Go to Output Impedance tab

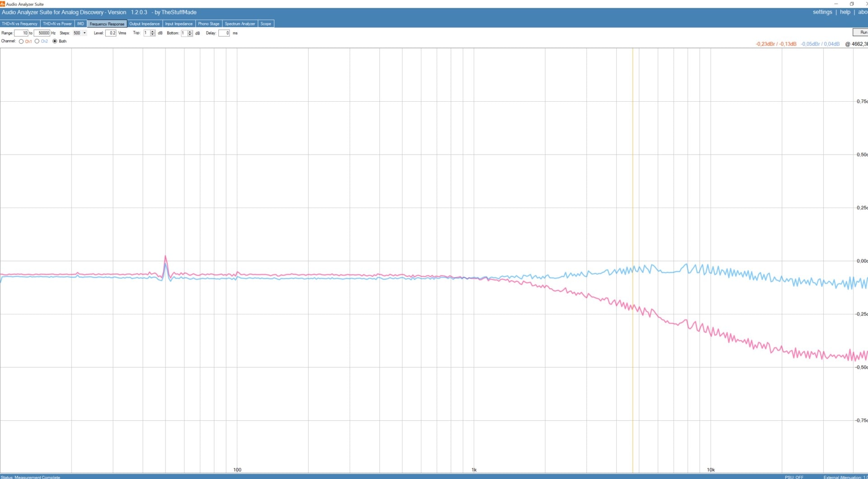[x=145, y=24]
